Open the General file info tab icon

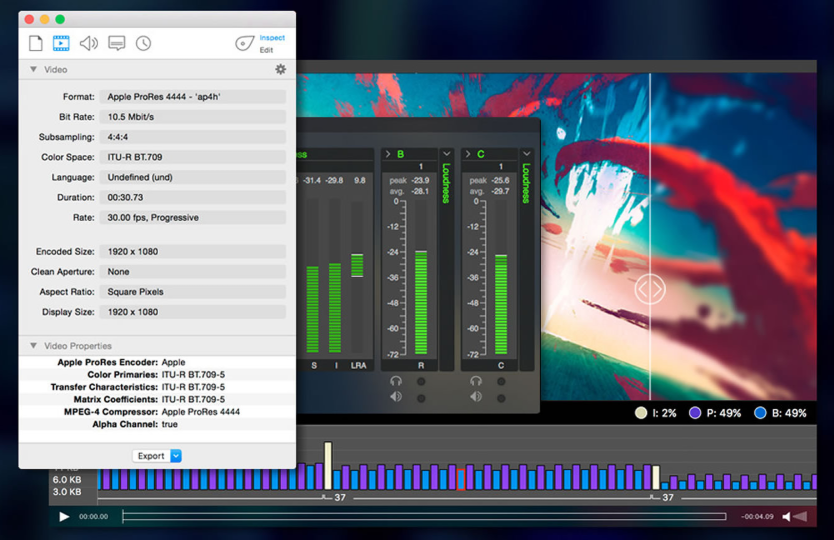(36, 43)
